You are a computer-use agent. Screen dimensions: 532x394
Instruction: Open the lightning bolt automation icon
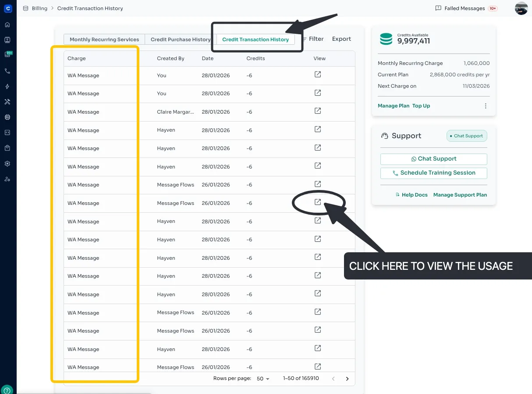click(7, 86)
